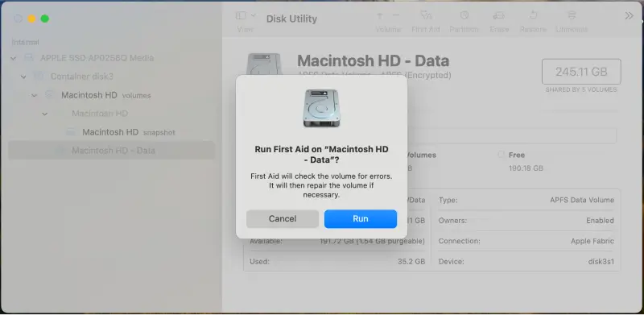This screenshot has height=315, width=644.
Task: Collapse the APPLE SSD AP0256Q Media row
Action: point(13,58)
